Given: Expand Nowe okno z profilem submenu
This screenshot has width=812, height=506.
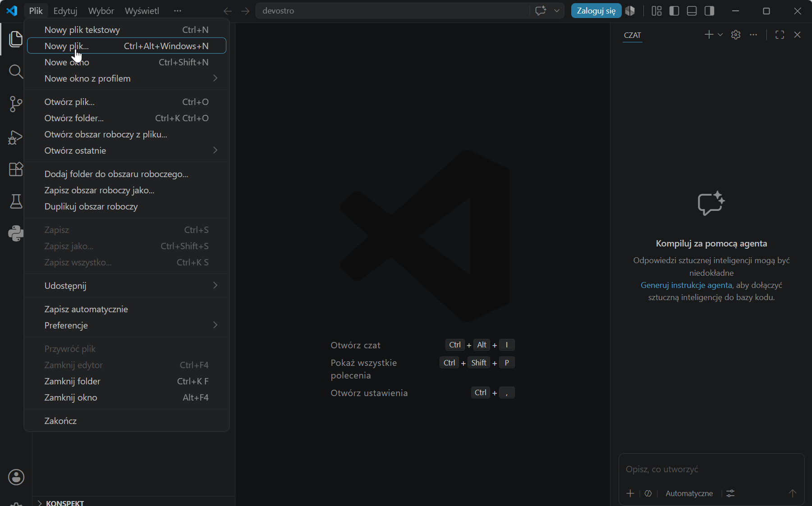Looking at the screenshot, I should 127,78.
